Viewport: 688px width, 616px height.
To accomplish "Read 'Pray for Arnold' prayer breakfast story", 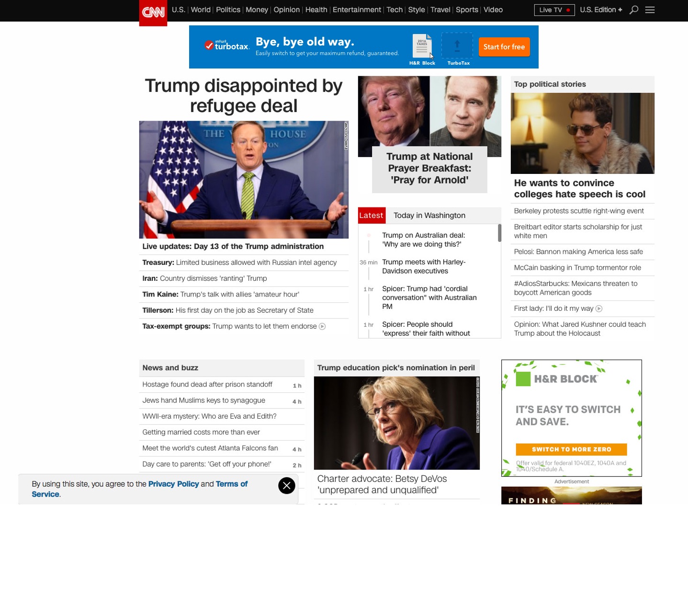I will click(x=429, y=169).
